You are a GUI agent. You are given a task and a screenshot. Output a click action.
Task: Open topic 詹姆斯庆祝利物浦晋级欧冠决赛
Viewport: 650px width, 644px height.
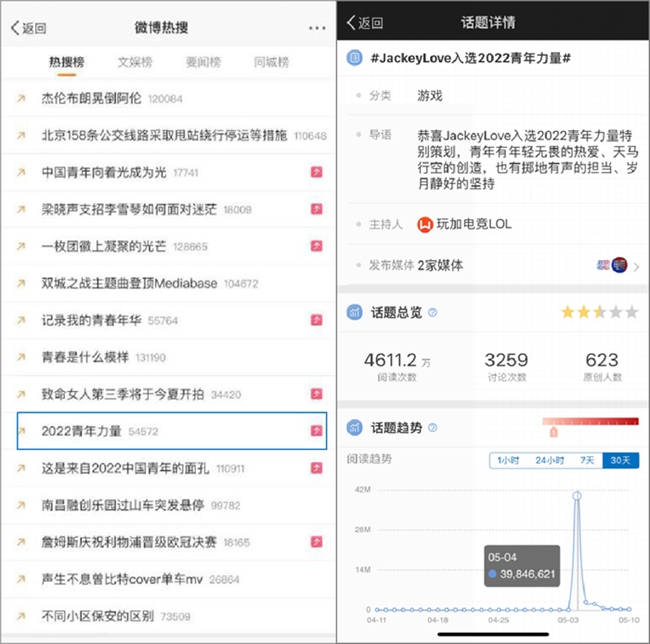(168, 542)
